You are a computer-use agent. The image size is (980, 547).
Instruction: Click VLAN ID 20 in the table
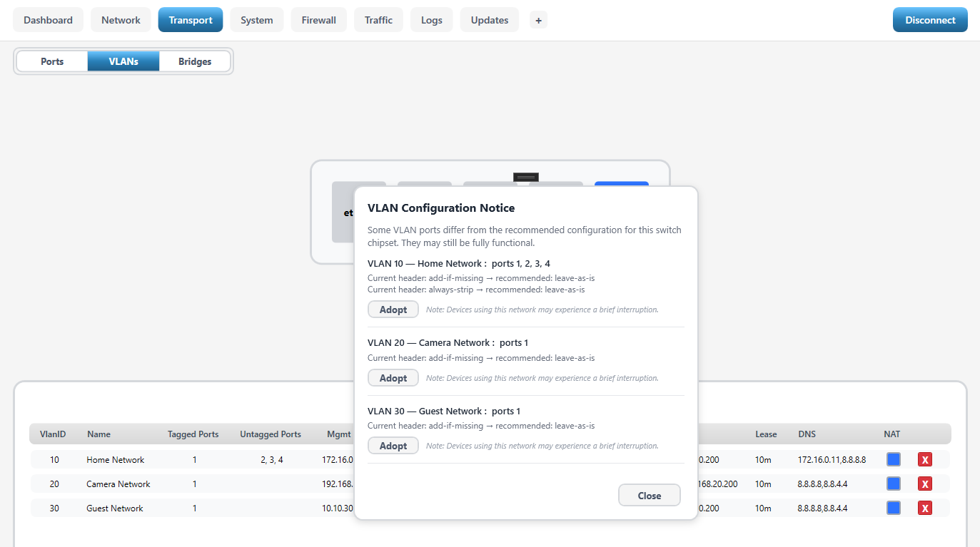coord(54,484)
